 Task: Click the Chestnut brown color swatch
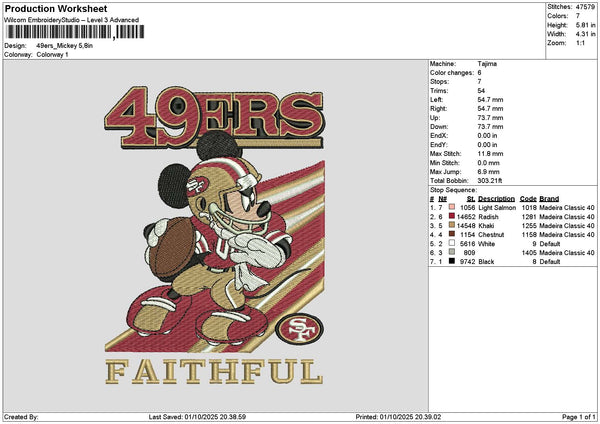pyautogui.click(x=452, y=234)
